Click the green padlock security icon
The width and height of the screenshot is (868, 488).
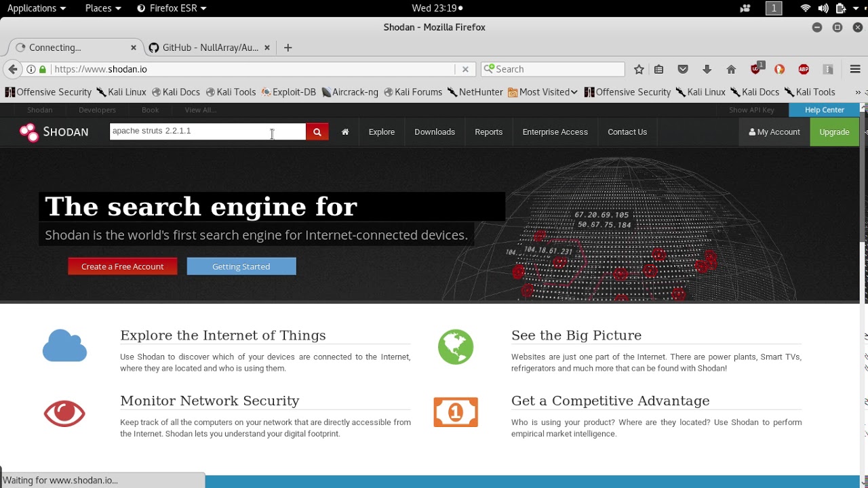(43, 69)
